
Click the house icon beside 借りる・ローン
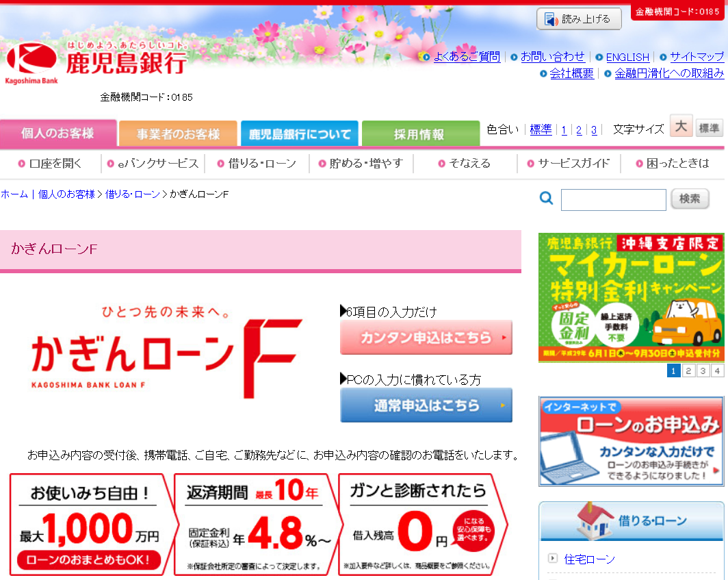tap(593, 520)
